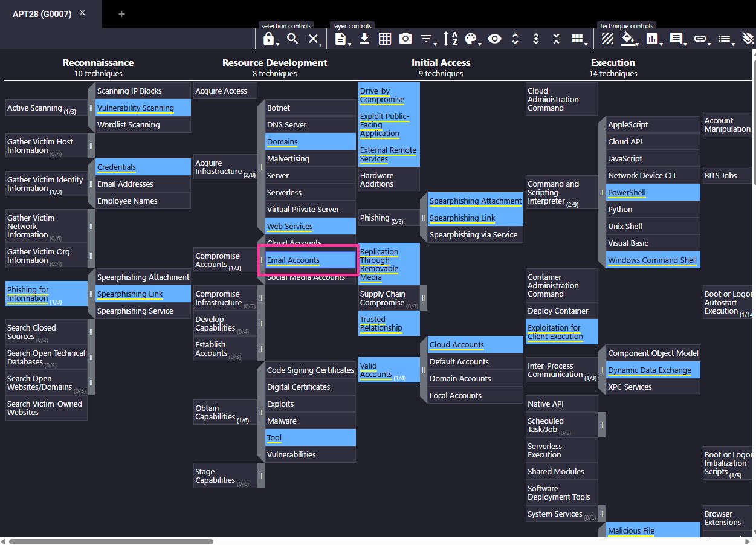This screenshot has height=545, width=756.
Task: Close the APT28 (G0007) tab
Action: click(x=82, y=13)
